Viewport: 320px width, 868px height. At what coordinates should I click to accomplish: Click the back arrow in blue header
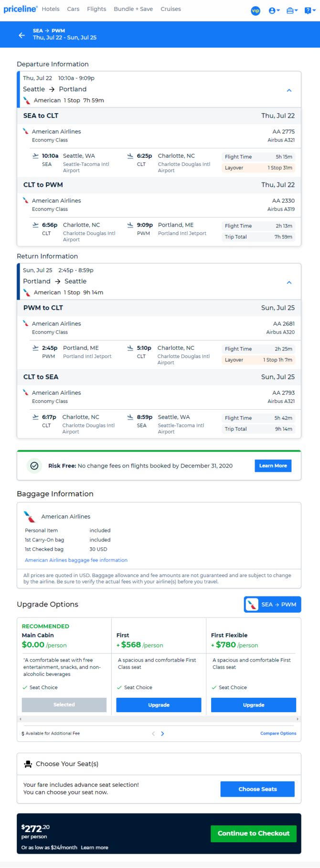point(21,35)
